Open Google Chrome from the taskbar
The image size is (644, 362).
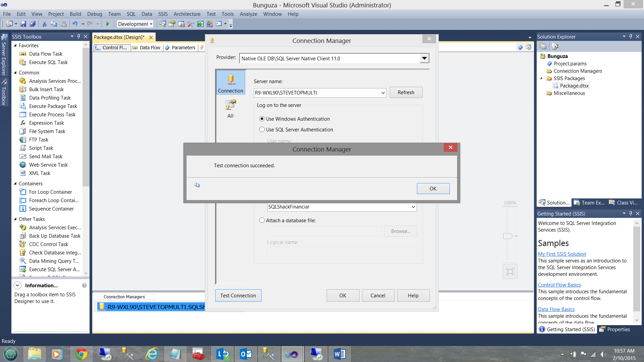point(81,354)
